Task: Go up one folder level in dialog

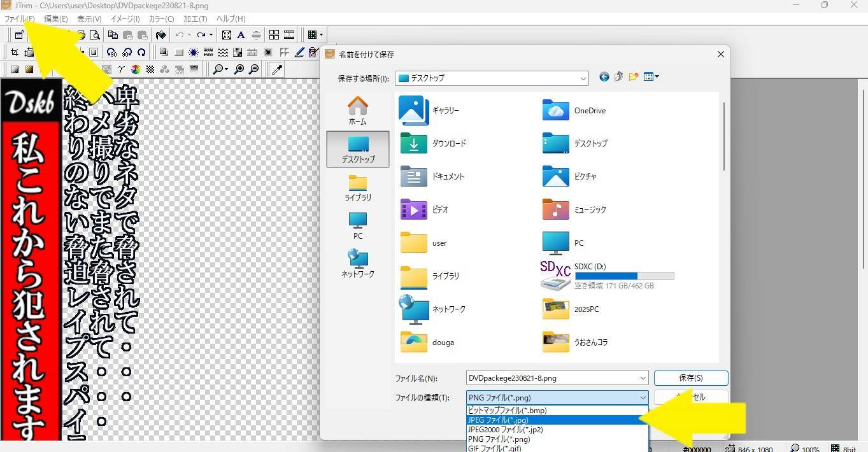Action: 618,77
